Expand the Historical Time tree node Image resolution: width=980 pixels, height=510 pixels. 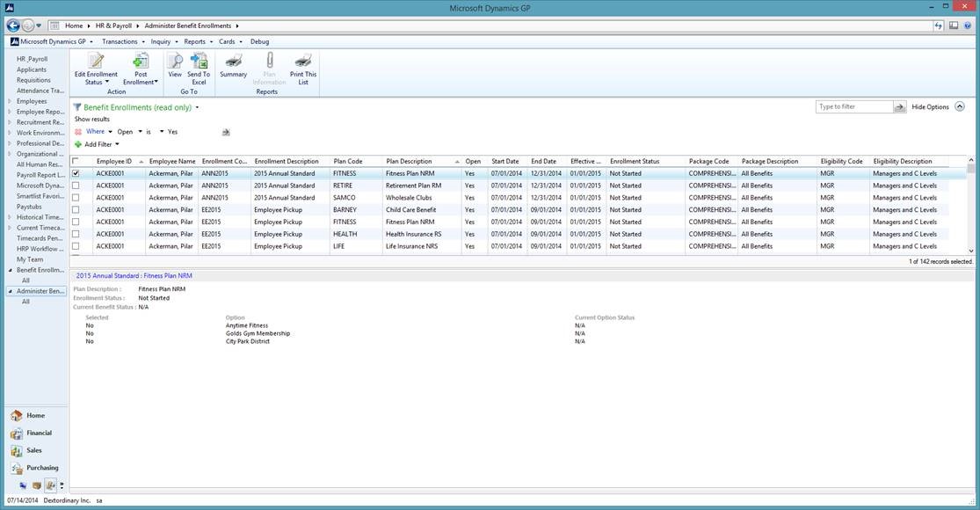click(x=10, y=217)
